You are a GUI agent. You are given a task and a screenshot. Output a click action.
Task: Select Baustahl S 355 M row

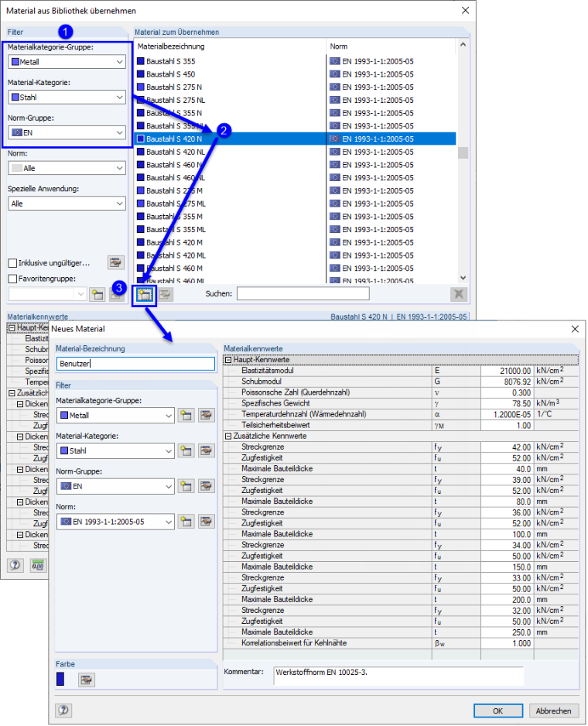(295, 217)
